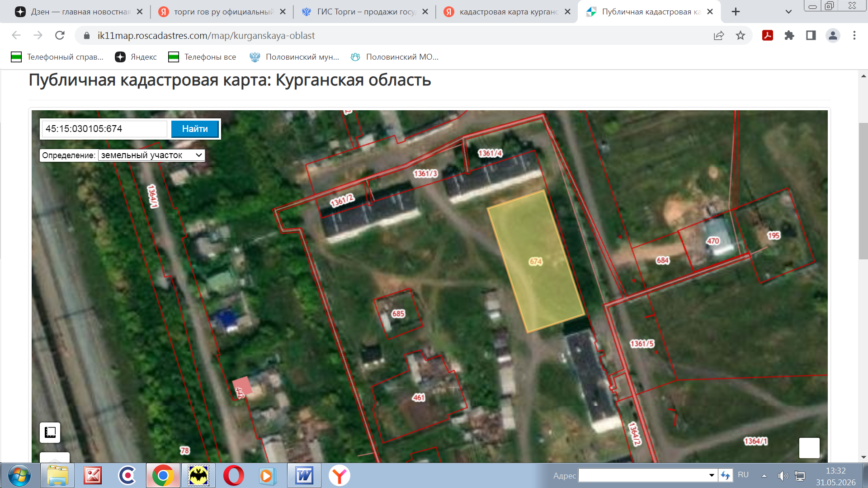
Task: Focus the cadastral number search field
Action: [105, 129]
